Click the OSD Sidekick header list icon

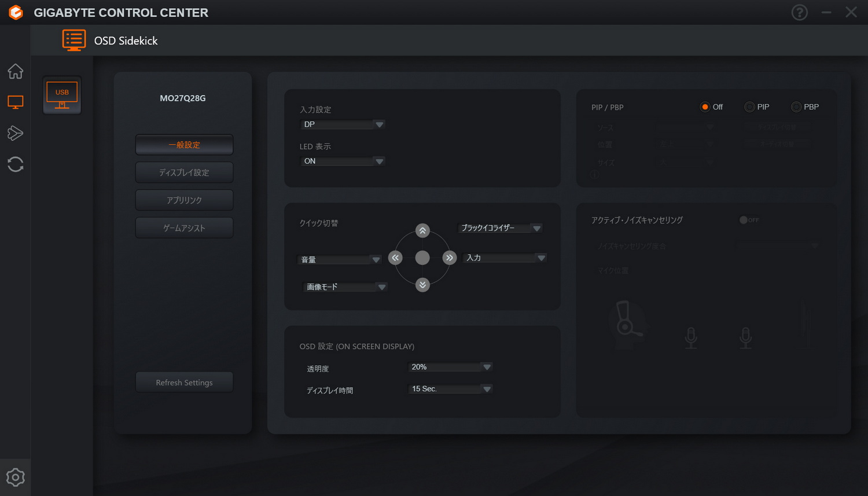74,40
